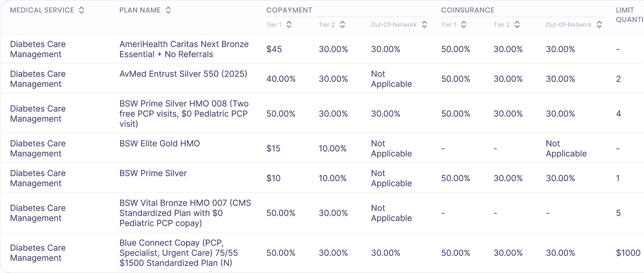Click limit quantity 4 for BSW Prime Silver HMO 008

click(x=618, y=114)
